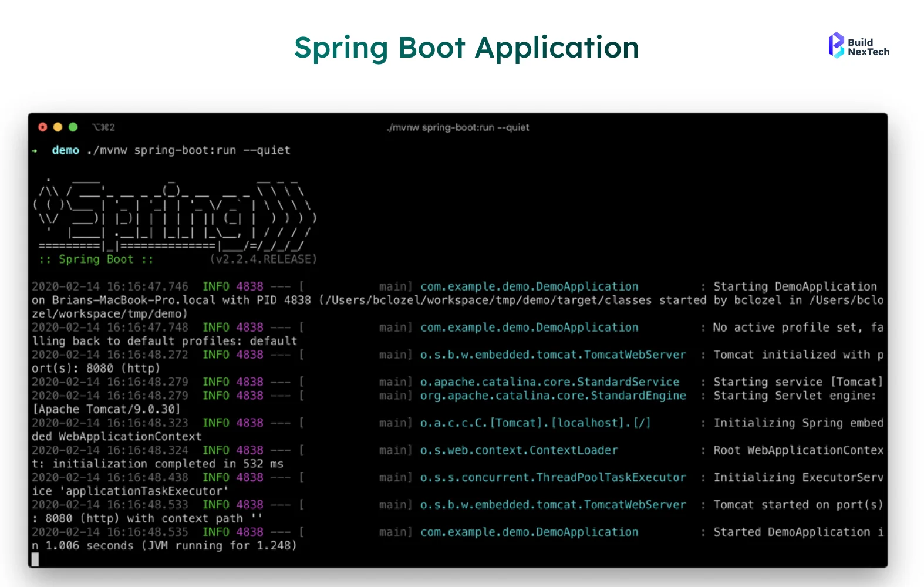Click 'Root WebApplicationContex' log message
The image size is (924, 587).
pos(798,450)
